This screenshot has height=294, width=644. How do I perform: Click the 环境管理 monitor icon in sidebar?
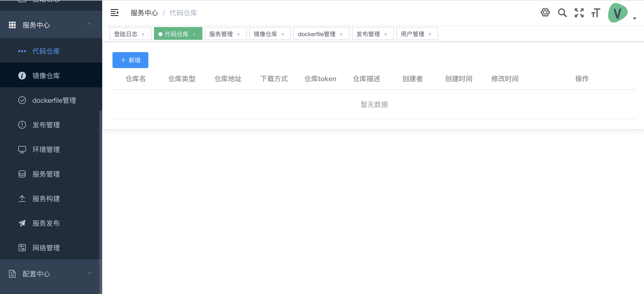click(x=22, y=149)
